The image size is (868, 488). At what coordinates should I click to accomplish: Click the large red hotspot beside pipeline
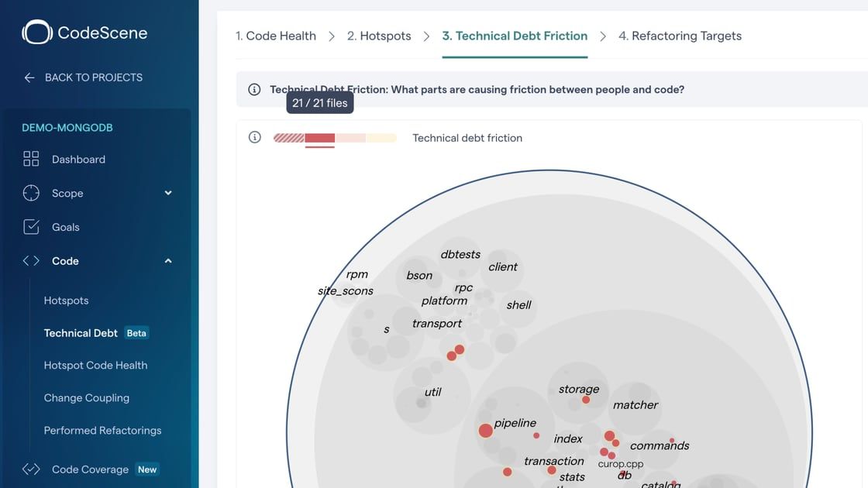pyautogui.click(x=485, y=431)
